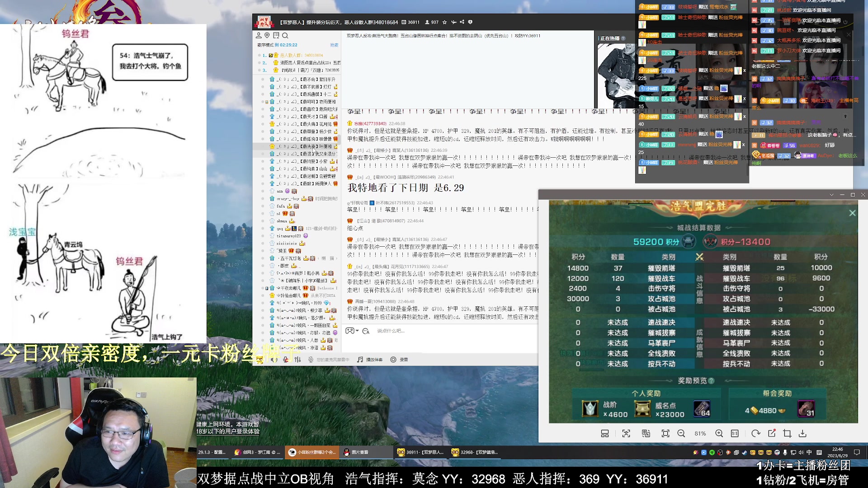
Task: Click the translate image icon in viewer toolbar
Action: click(x=646, y=434)
